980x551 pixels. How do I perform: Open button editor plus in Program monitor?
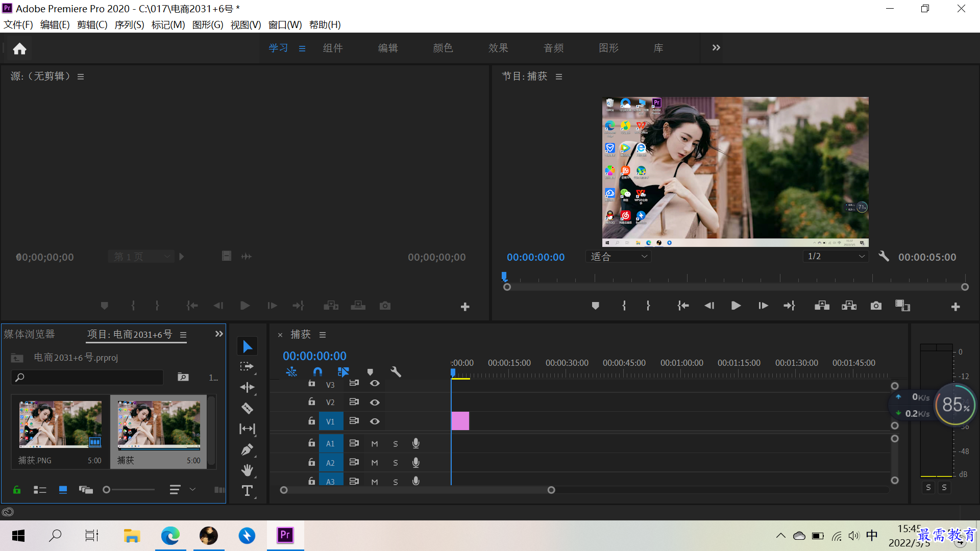[x=955, y=307]
